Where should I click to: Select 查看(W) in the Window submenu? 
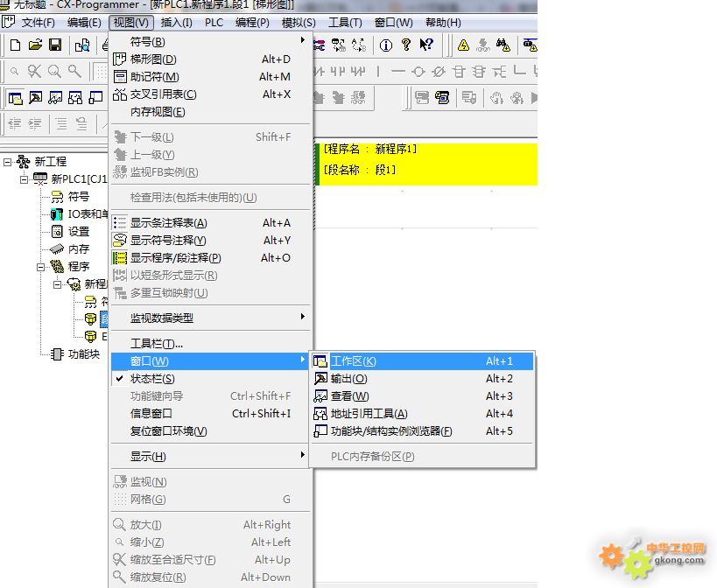(422, 396)
